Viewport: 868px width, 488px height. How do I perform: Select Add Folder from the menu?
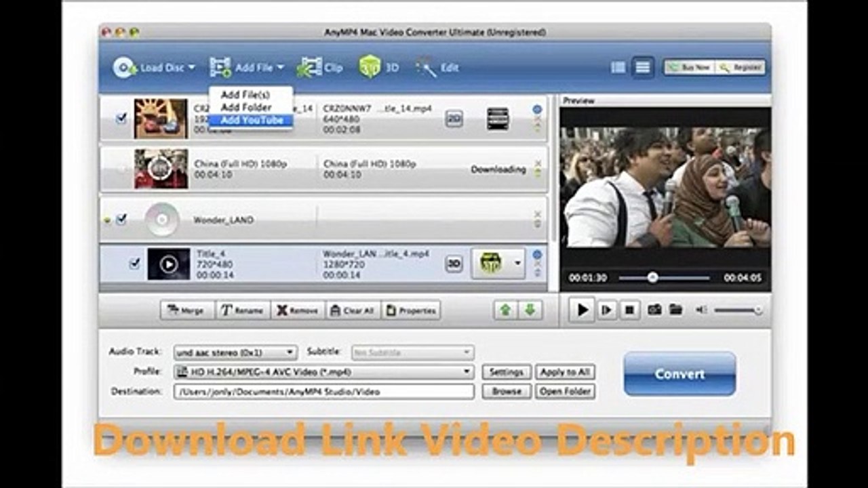246,107
